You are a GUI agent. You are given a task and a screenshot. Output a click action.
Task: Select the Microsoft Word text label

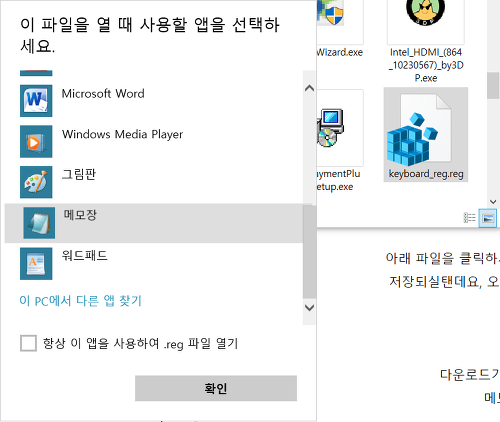(103, 94)
